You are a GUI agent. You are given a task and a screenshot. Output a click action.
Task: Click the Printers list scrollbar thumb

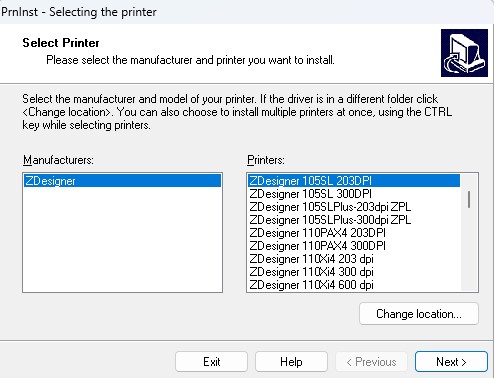(x=469, y=199)
